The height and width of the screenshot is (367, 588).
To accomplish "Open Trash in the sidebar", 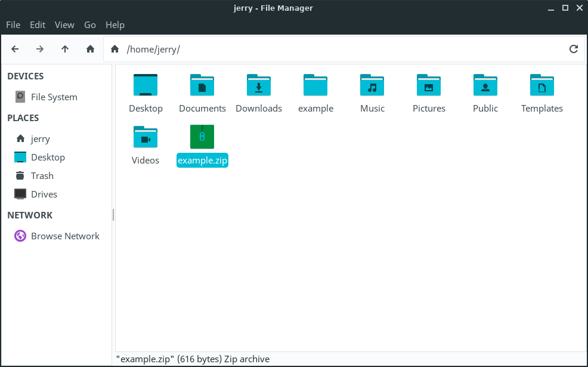I will [42, 175].
